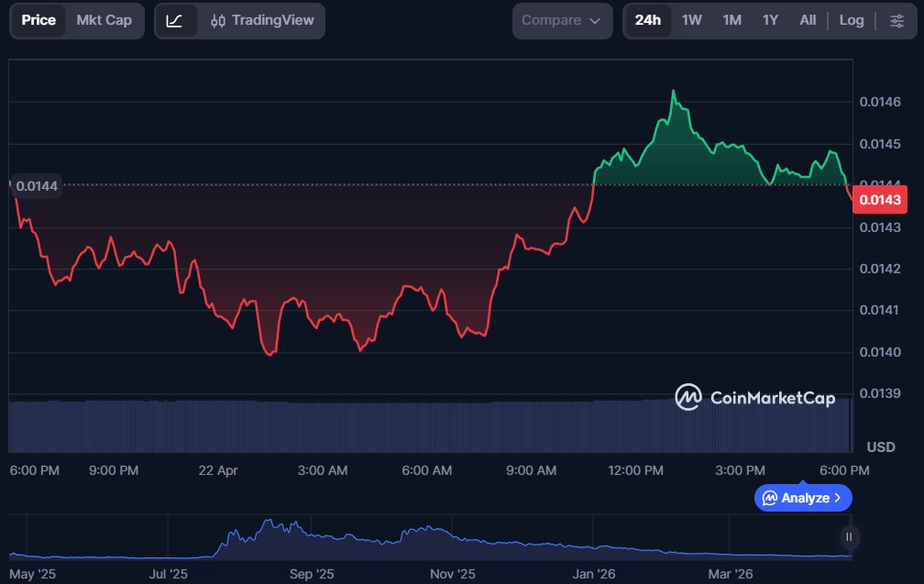This screenshot has height=584, width=924.
Task: Open the chart settings sliders icon
Action: tap(896, 20)
